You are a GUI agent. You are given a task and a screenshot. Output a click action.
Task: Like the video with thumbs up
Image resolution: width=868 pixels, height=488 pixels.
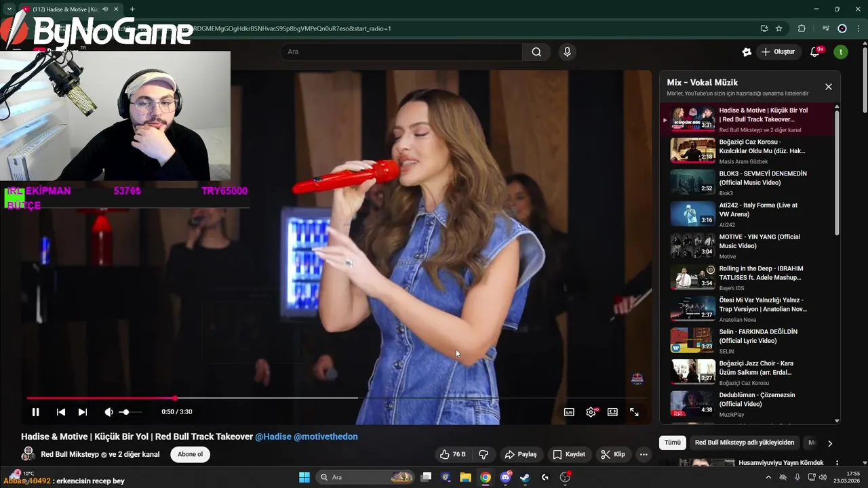[452, 454]
